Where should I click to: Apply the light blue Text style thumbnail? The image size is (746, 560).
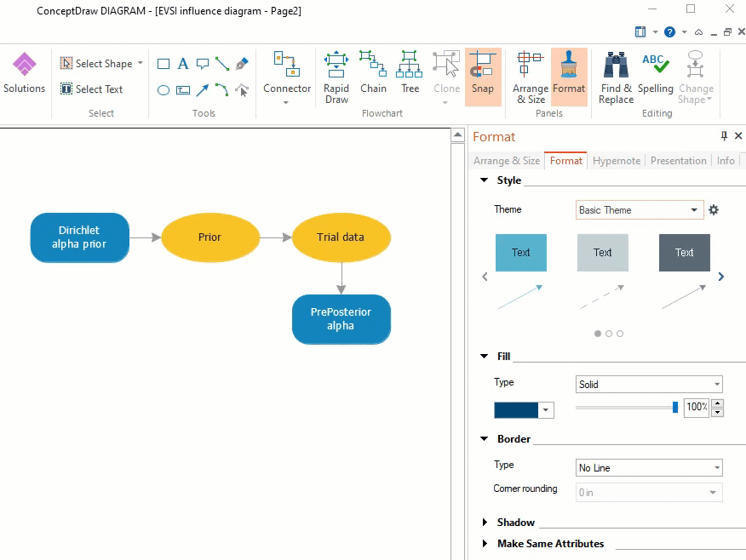(521, 253)
